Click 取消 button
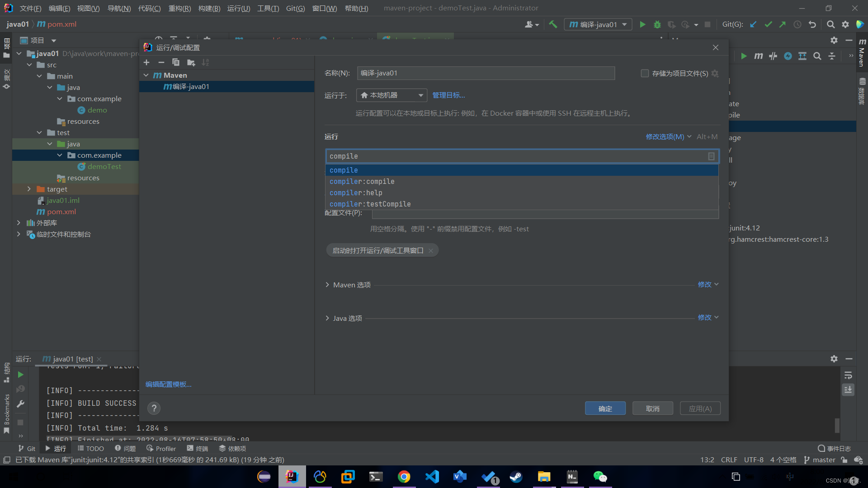868x488 pixels. (653, 408)
